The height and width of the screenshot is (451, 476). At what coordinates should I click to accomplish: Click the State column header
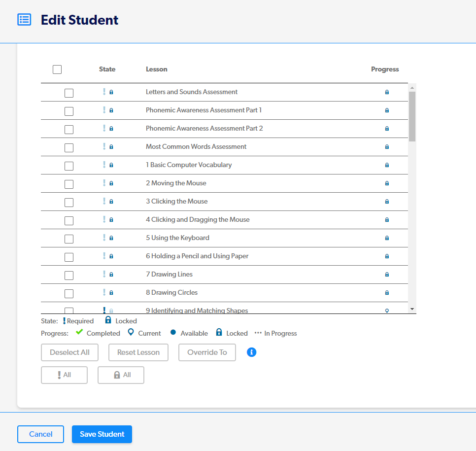click(107, 69)
